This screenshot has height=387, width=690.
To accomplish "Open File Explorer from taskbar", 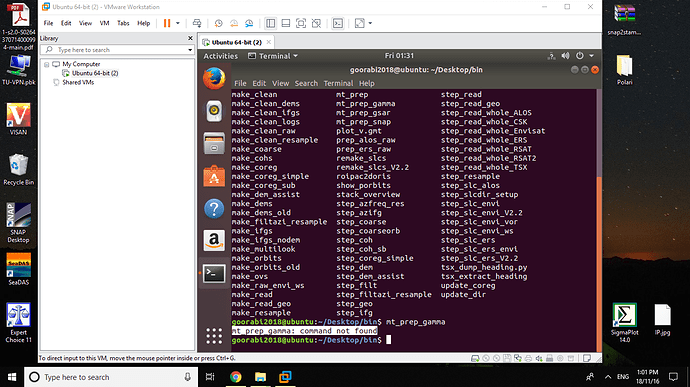I will pyautogui.click(x=260, y=377).
